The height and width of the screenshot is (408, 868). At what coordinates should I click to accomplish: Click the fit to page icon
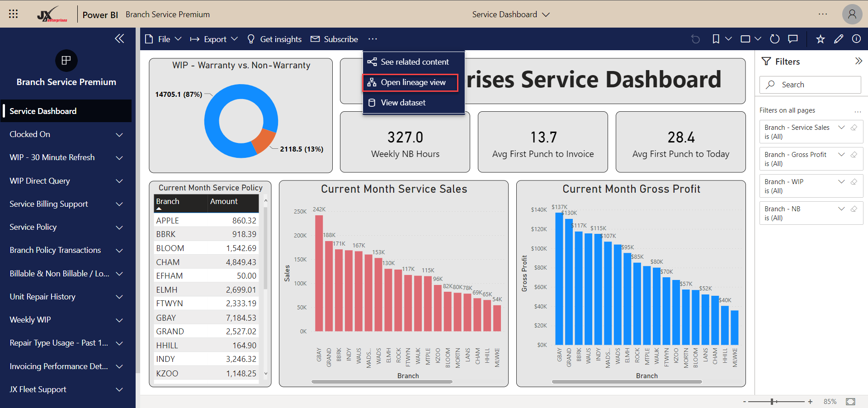850,402
